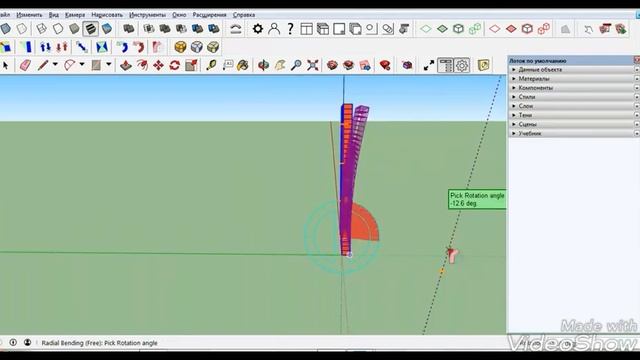Click the person silhouette toolbar icon
Image resolution: width=640 pixels, height=360 pixels.
(x=274, y=29)
